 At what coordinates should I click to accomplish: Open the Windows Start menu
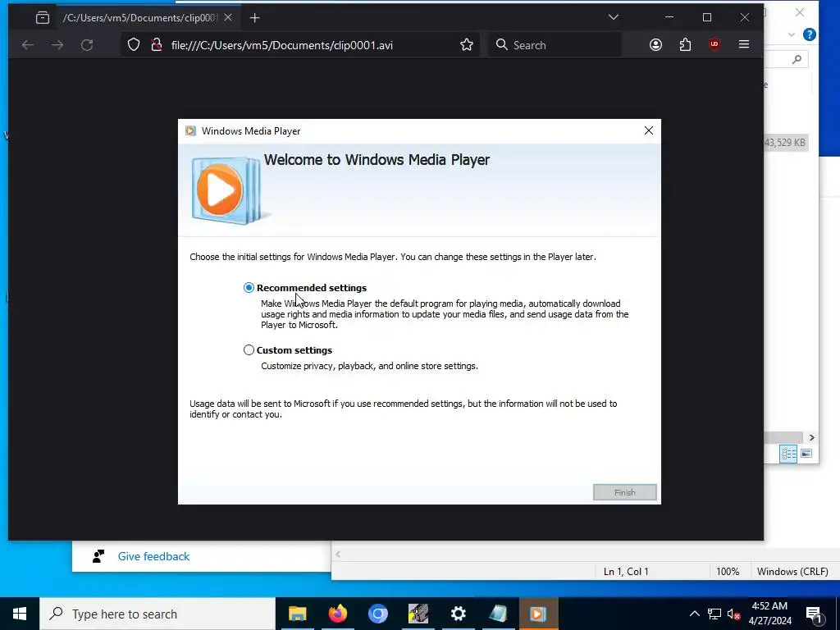(x=20, y=614)
